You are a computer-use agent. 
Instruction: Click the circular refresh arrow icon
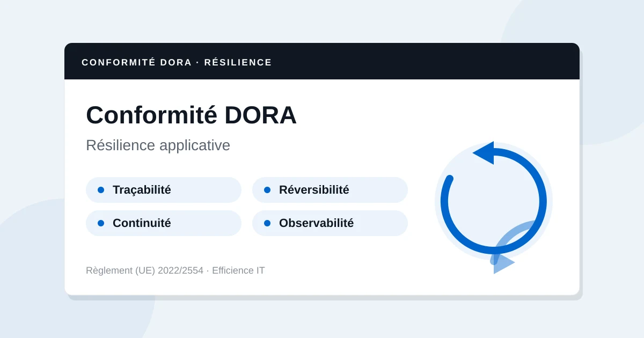[494, 201]
